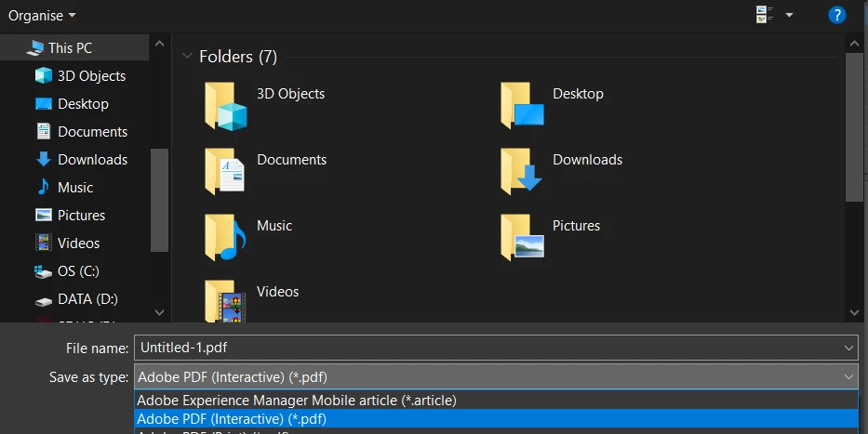The image size is (868, 434).
Task: Click the Music folder name in main pane
Action: pyautogui.click(x=274, y=226)
